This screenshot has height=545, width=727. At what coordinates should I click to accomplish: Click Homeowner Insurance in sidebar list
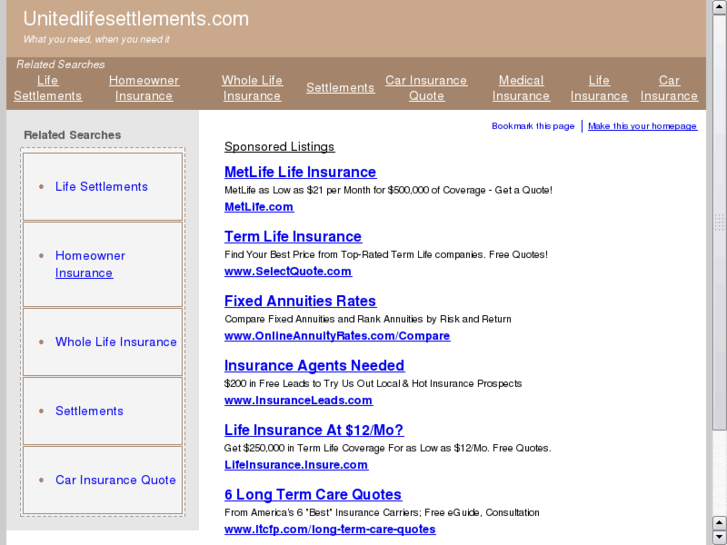tap(90, 264)
